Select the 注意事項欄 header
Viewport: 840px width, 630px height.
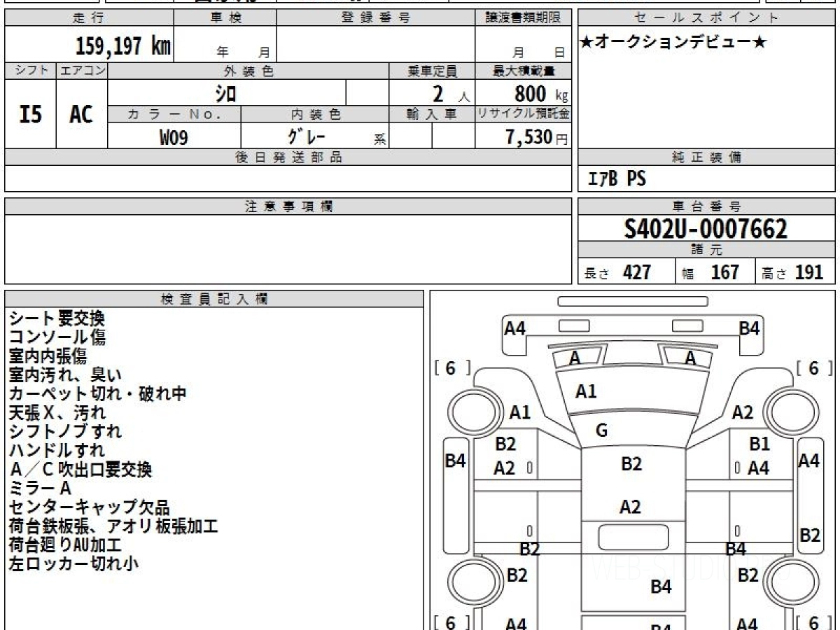point(288,206)
